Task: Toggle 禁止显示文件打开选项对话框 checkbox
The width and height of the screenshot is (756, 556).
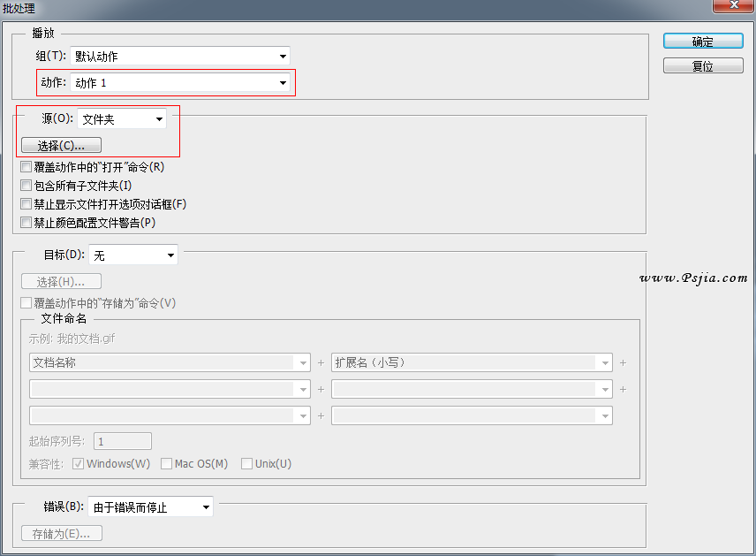Action: (26, 204)
